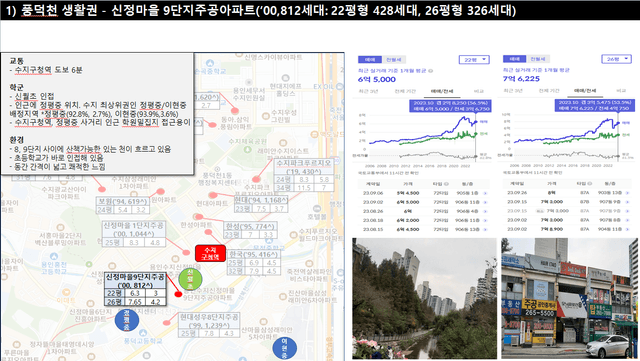Click the 7억 6,225 average price value
The height and width of the screenshot is (361, 640).
pyautogui.click(x=521, y=79)
